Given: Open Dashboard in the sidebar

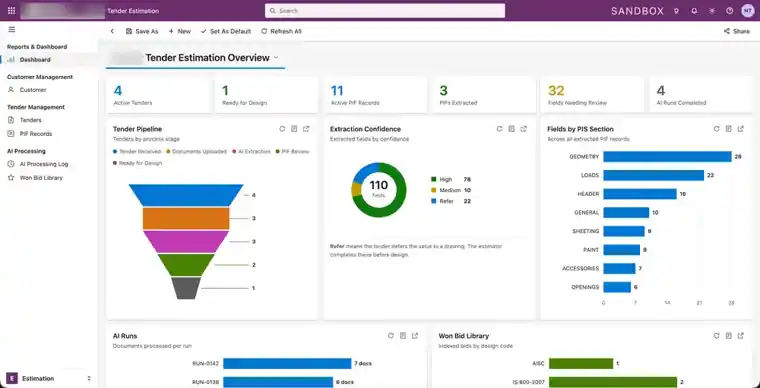Looking at the screenshot, I should pos(48,60).
